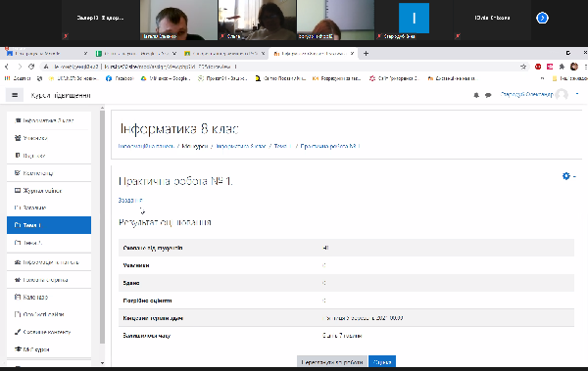Toggle the Moodle hamburger side menu
The width and height of the screenshot is (588, 371).
15,95
